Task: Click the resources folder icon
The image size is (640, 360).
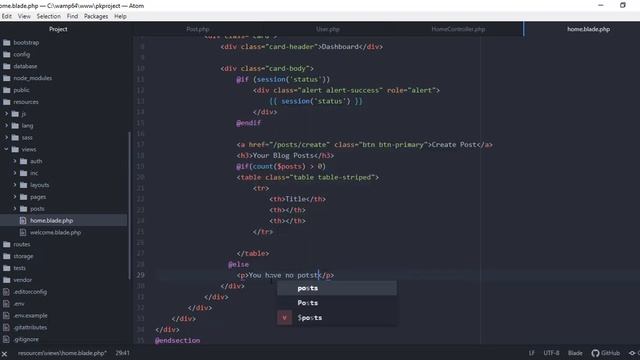Action: tap(7, 102)
